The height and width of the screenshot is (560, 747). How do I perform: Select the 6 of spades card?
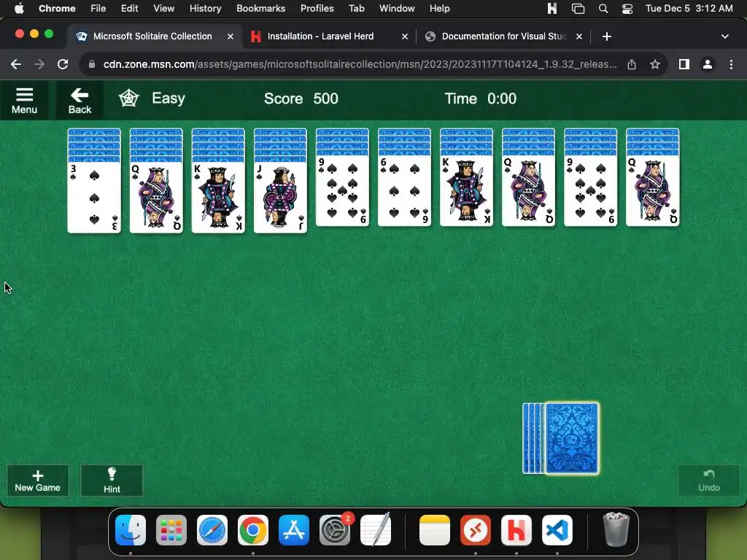pos(404,190)
